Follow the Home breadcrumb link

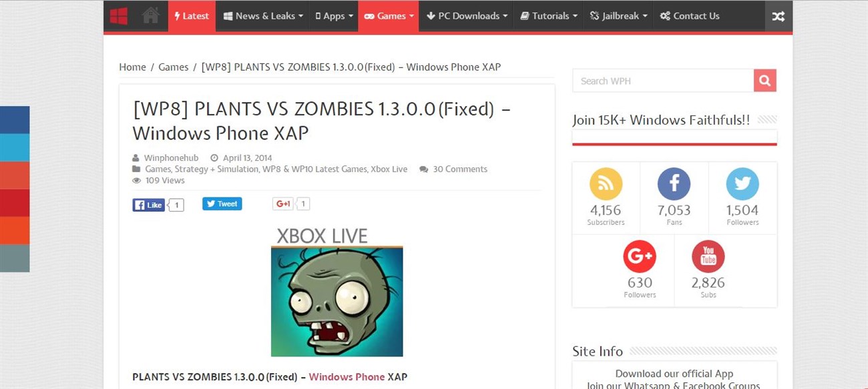point(132,67)
